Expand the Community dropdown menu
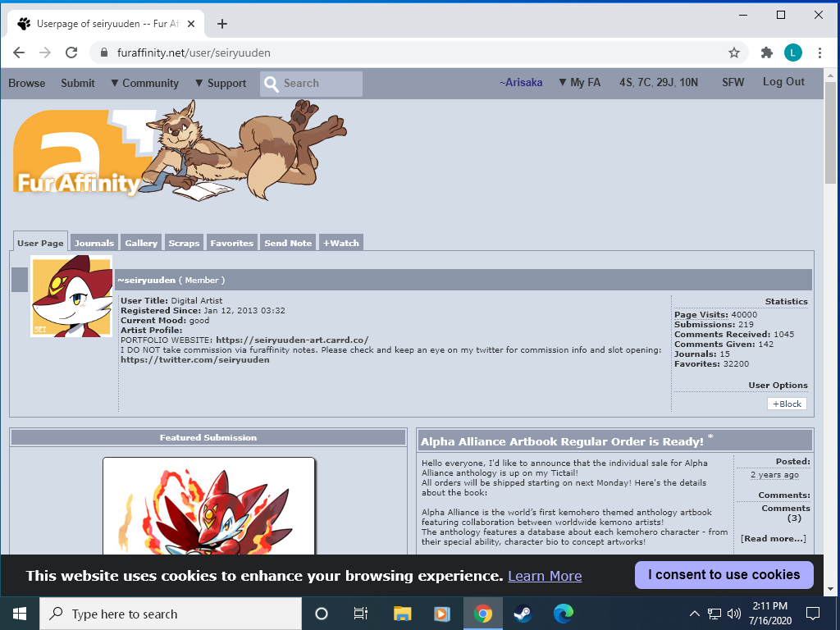The width and height of the screenshot is (840, 630). [144, 84]
